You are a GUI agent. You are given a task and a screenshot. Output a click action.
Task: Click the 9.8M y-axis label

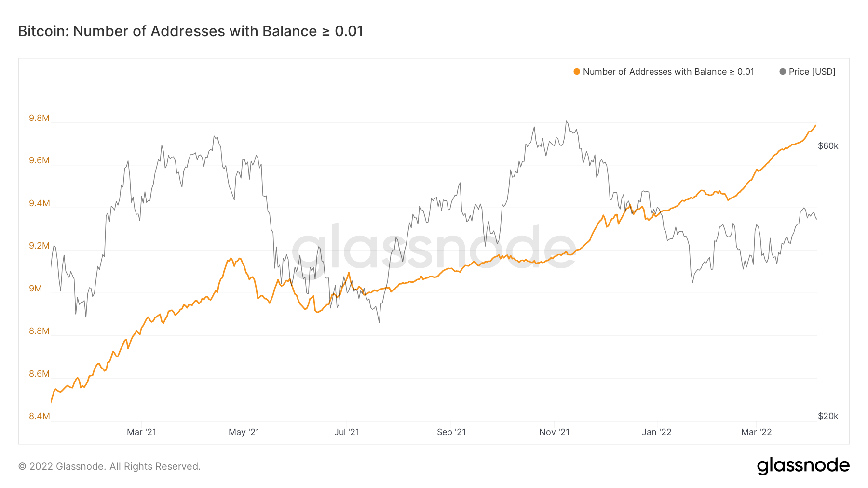(x=39, y=119)
